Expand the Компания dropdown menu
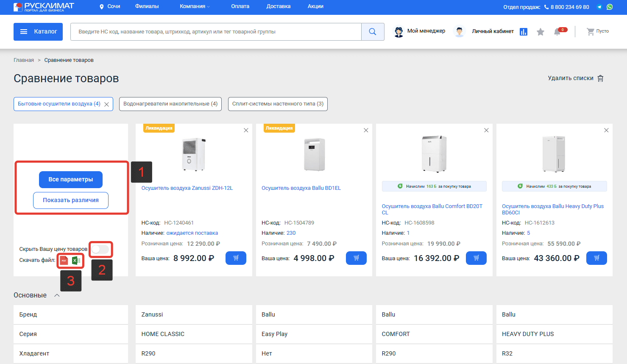Image resolution: width=627 pixels, height=364 pixels. (195, 6)
